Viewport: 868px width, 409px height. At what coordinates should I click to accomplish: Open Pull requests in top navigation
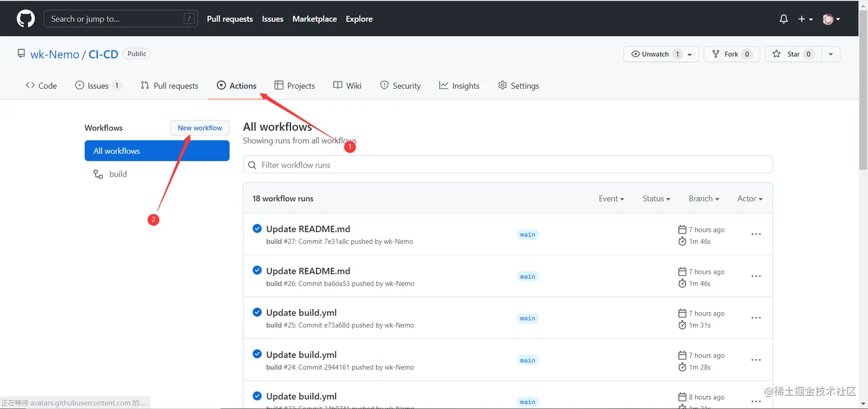pyautogui.click(x=230, y=19)
